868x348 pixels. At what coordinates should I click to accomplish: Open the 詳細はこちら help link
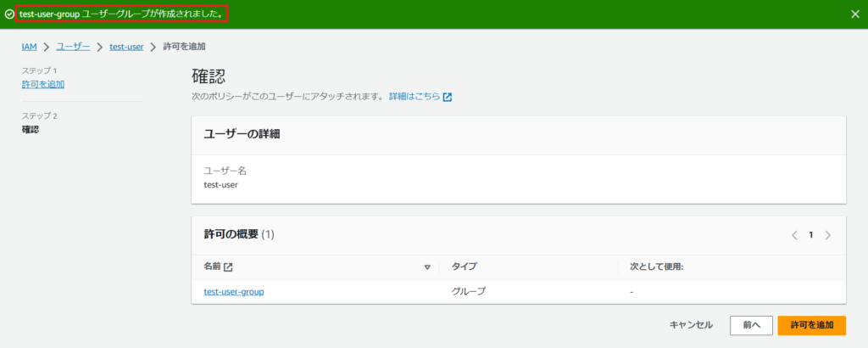pyautogui.click(x=414, y=98)
